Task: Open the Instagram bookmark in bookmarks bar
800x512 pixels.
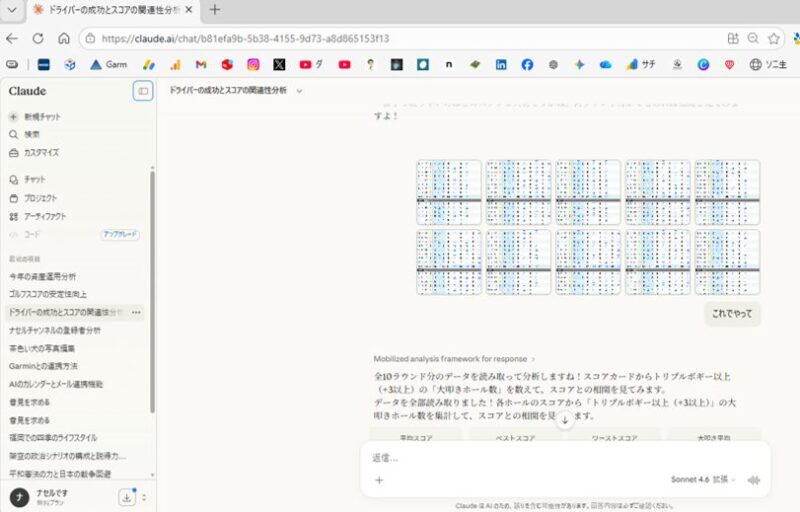Action: coord(253,64)
